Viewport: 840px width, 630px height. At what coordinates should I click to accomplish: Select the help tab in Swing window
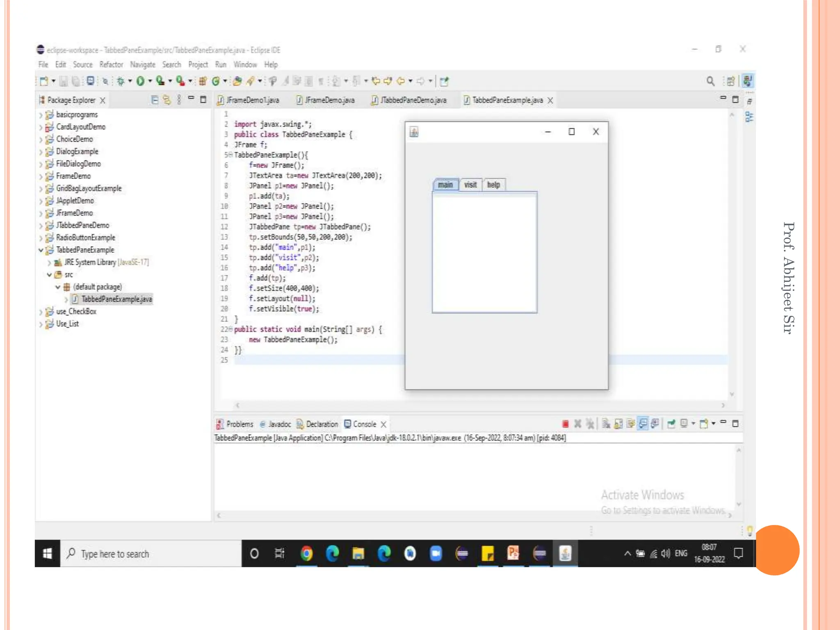click(493, 185)
